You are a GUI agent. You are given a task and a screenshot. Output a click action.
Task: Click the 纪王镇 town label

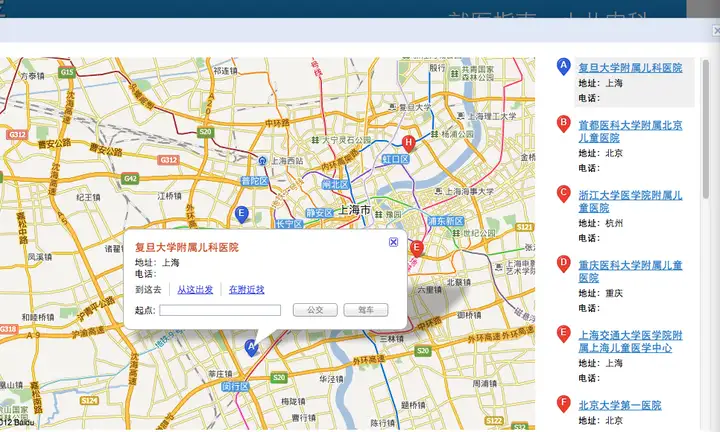pyautogui.click(x=88, y=197)
